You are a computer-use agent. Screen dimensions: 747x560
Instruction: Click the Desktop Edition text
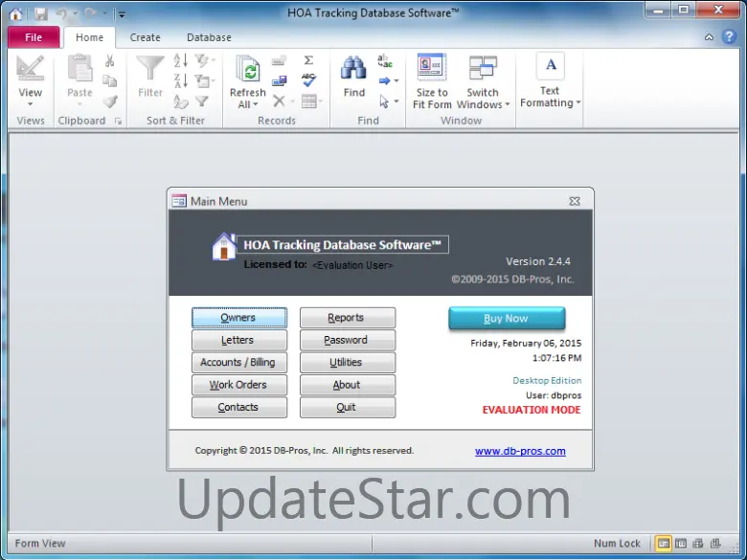[x=547, y=380]
